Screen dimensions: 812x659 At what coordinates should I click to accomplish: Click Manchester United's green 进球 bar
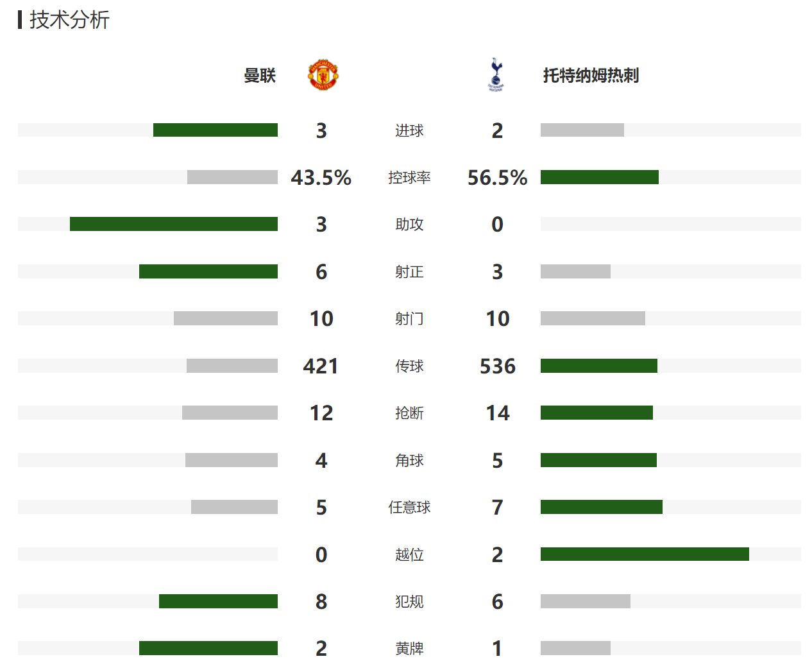pos(216,130)
